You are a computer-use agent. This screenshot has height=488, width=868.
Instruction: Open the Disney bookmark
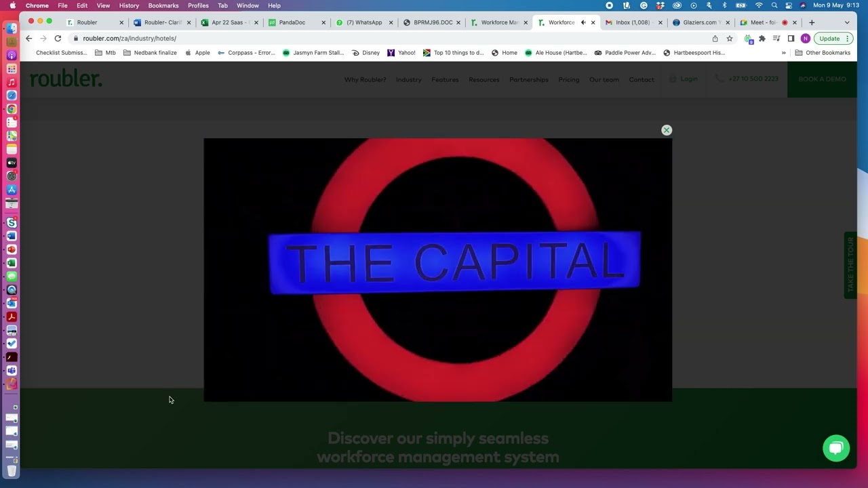point(366,53)
